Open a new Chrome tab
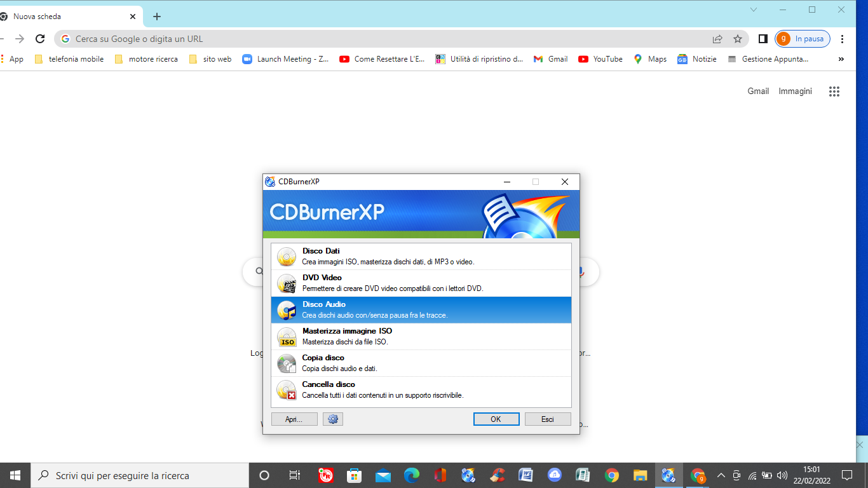Image resolution: width=868 pixels, height=488 pixels. 157,17
